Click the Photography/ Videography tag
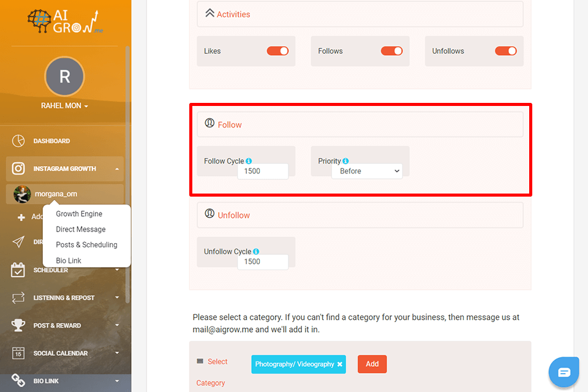This screenshot has width=588, height=392. click(x=298, y=364)
